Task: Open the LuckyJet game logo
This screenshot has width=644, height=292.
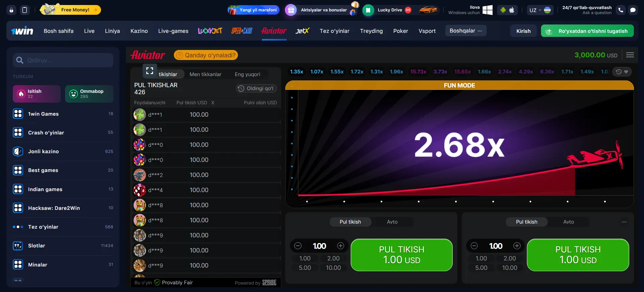Action: 210,31
